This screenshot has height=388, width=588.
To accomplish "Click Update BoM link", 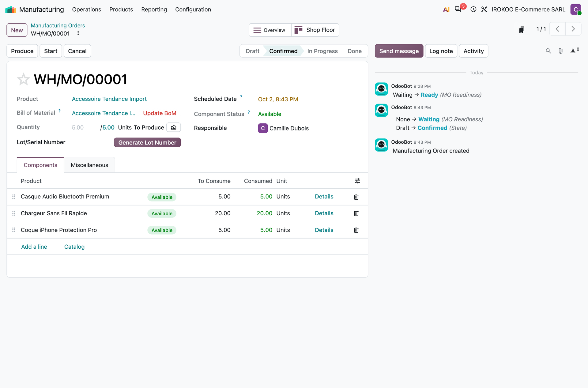I will point(160,113).
